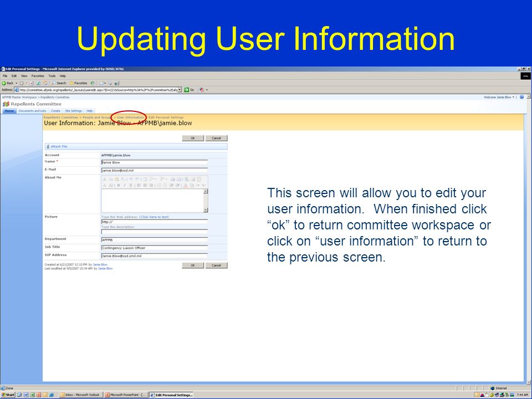
Task: Open the Tools menu
Action: [x=52, y=76]
